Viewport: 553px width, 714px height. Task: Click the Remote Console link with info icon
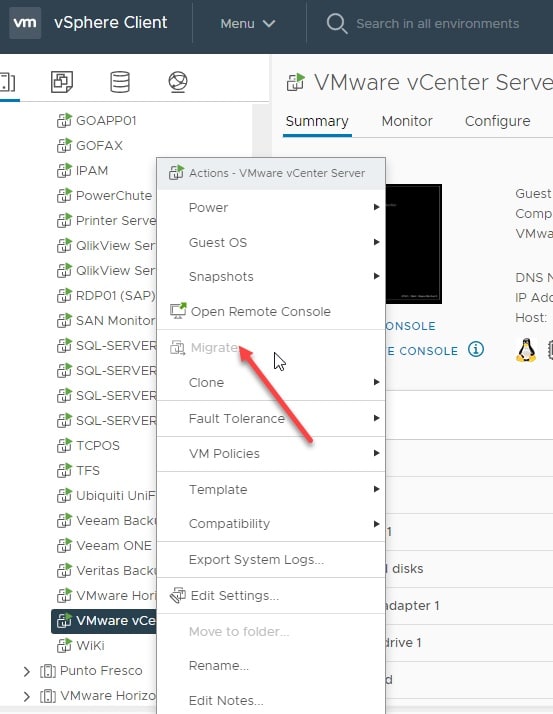422,351
